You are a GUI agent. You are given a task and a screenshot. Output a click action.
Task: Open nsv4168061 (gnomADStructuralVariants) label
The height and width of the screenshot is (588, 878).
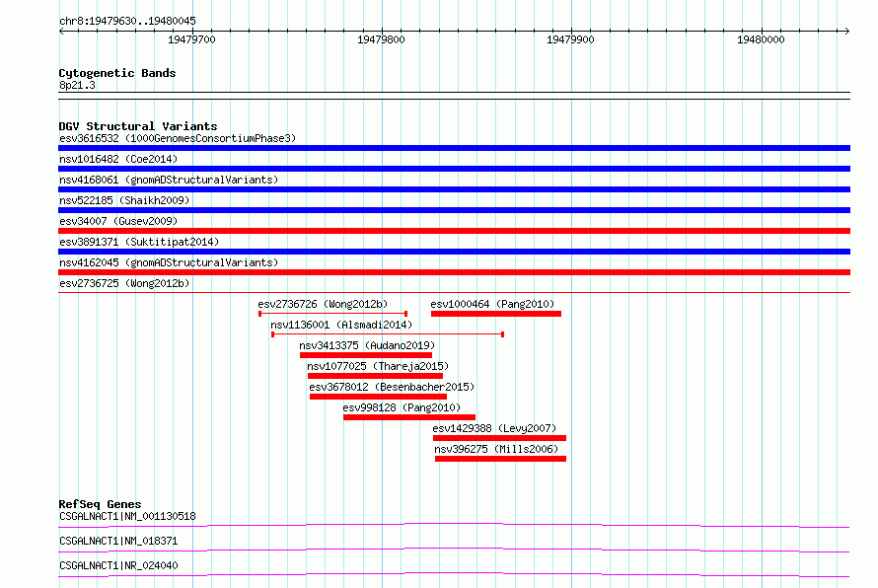(x=169, y=180)
